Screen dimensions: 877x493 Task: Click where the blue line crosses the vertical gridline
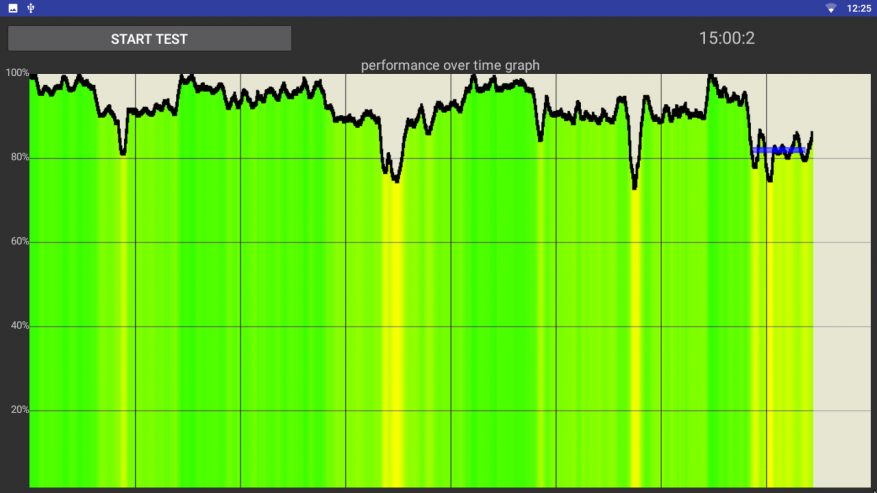point(766,150)
